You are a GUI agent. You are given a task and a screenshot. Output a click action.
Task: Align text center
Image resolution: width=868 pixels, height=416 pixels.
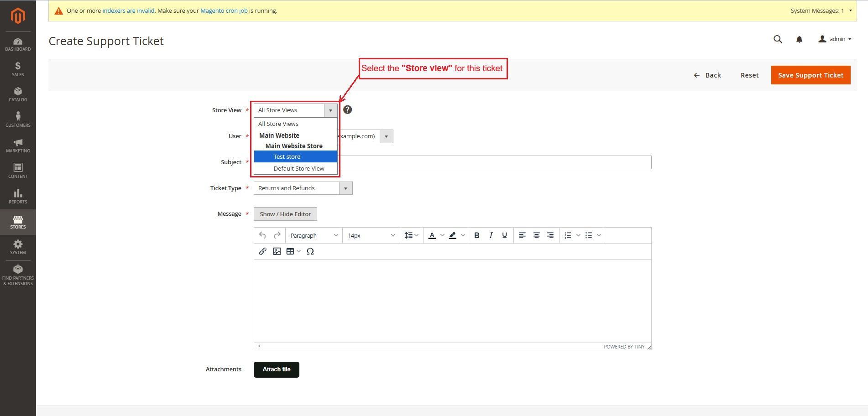pyautogui.click(x=537, y=235)
